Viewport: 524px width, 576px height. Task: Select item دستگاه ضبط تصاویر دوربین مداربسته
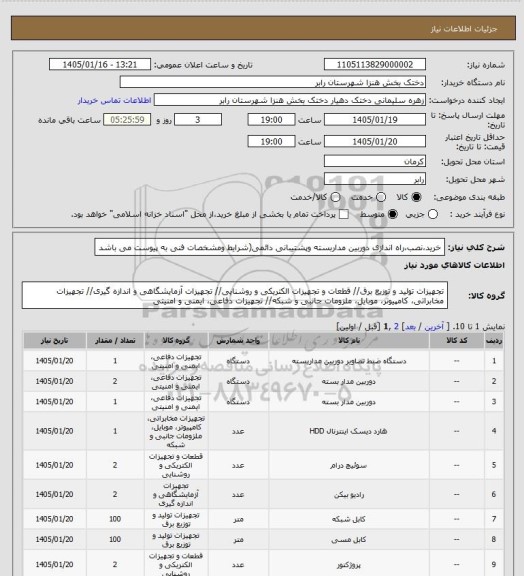(349, 361)
